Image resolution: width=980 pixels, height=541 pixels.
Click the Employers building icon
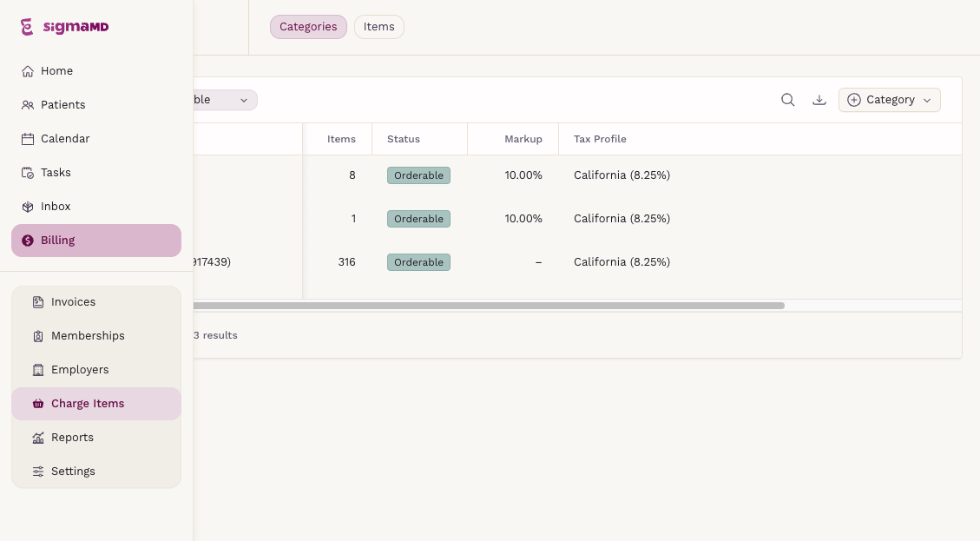[38, 370]
